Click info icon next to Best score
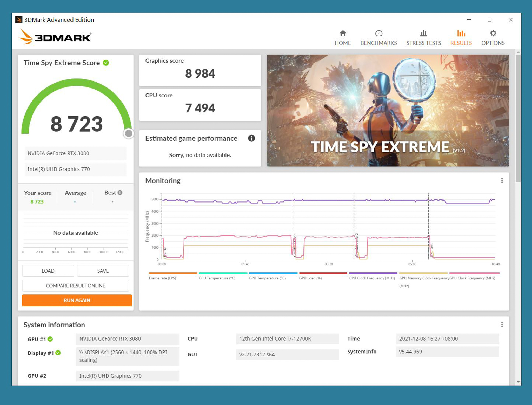532x405 pixels. pos(120,193)
